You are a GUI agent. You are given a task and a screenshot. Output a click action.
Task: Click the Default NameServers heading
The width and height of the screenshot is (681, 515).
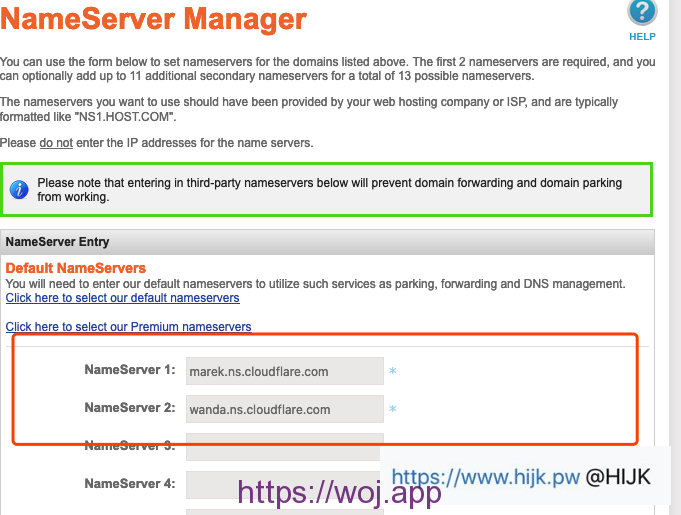point(76,268)
